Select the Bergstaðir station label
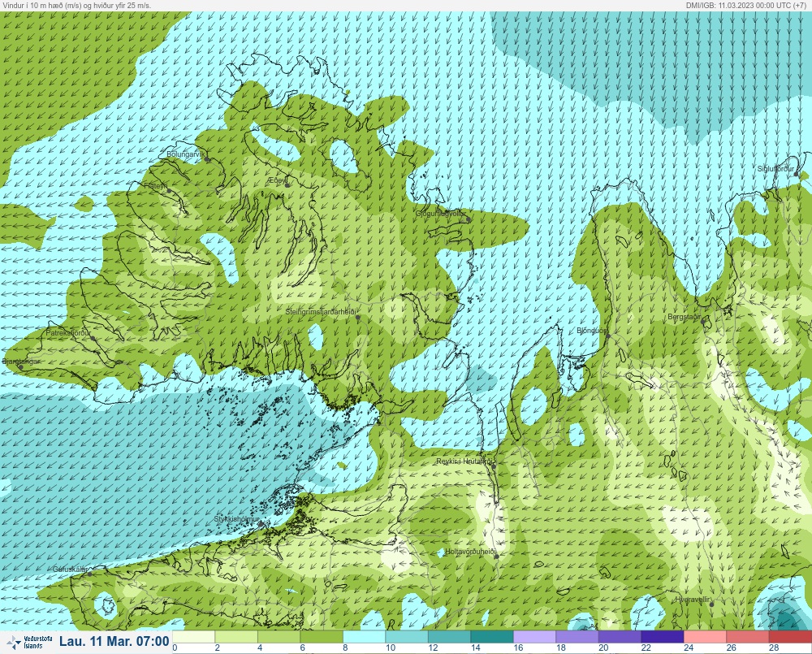 684,316
